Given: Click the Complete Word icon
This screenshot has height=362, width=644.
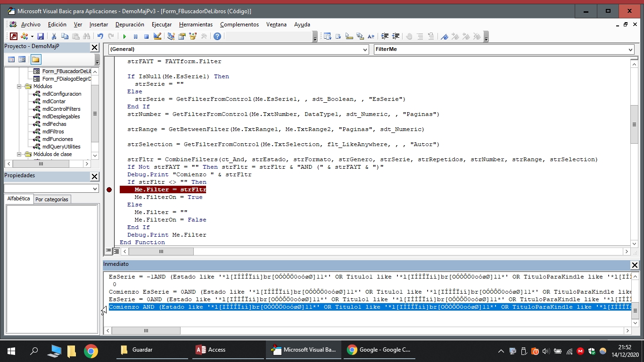Looking at the screenshot, I should tap(371, 36).
